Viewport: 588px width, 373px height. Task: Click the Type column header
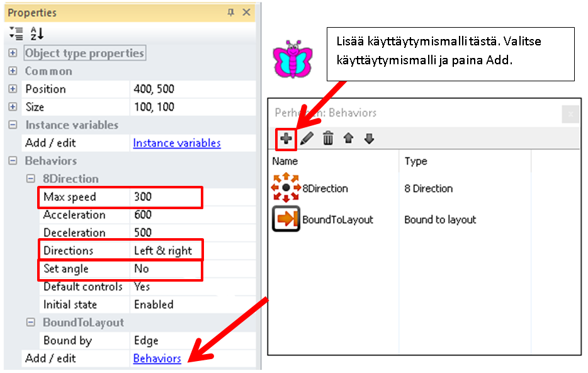[x=416, y=161]
